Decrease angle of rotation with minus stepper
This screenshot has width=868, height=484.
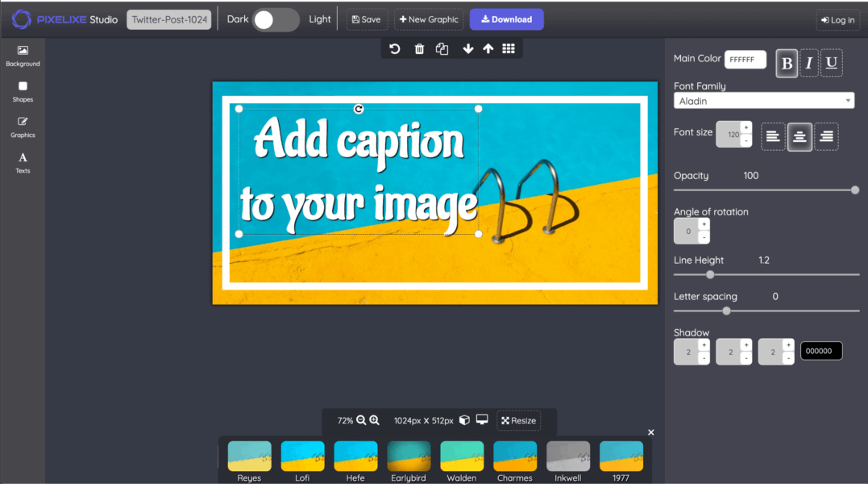[x=704, y=237]
